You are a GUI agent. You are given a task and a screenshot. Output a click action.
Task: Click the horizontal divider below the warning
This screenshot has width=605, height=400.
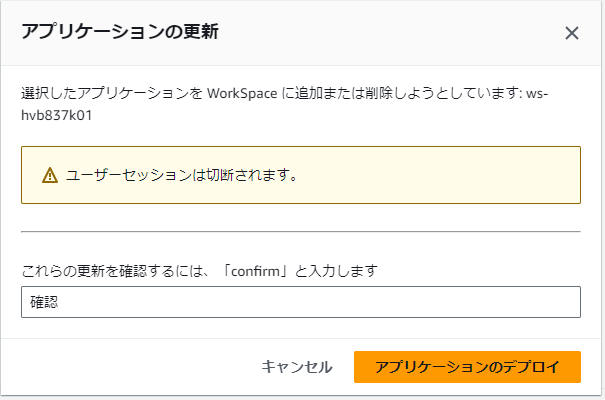coord(300,231)
